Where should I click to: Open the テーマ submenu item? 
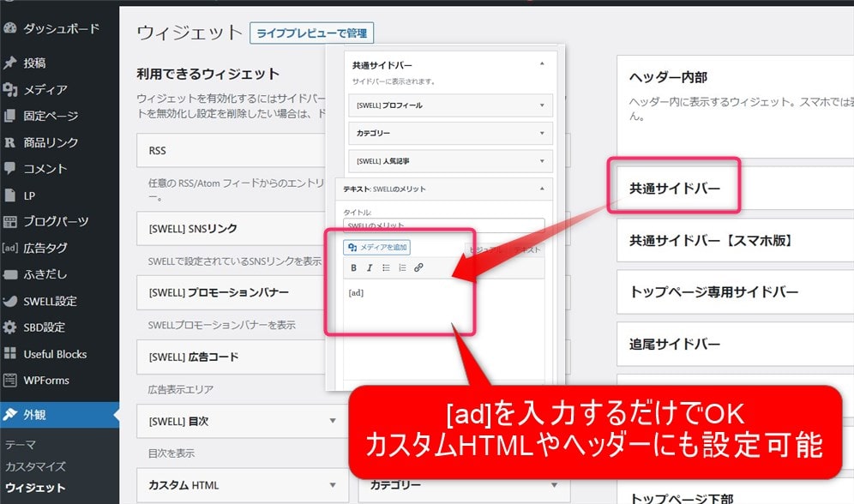coord(21,445)
